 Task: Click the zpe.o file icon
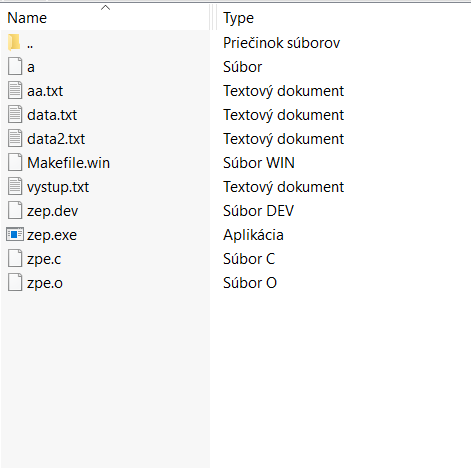click(x=15, y=282)
